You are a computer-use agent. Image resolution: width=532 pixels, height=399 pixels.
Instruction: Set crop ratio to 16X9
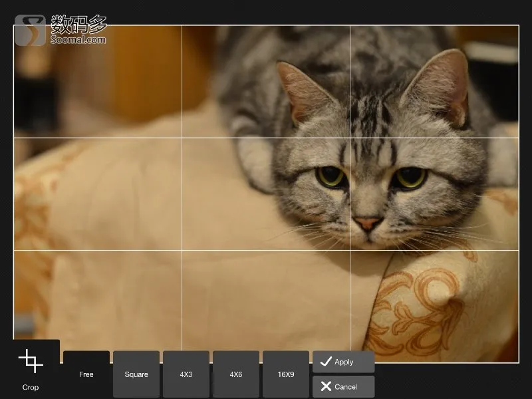[x=286, y=374]
